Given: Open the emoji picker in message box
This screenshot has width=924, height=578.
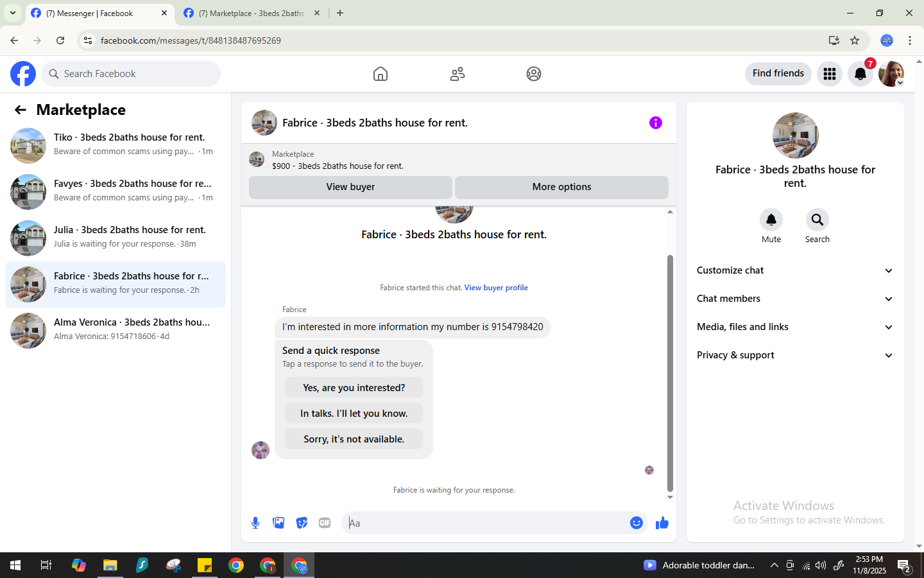Looking at the screenshot, I should [x=637, y=523].
